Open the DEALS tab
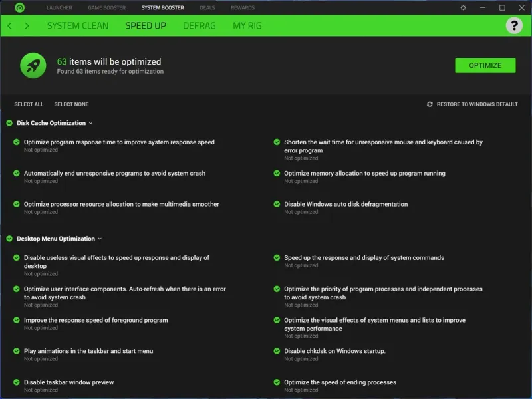Viewport: 532px width, 399px height. [x=207, y=7]
